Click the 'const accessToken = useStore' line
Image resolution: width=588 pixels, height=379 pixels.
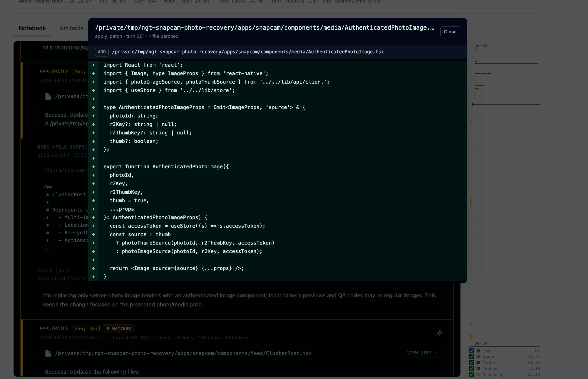187,226
